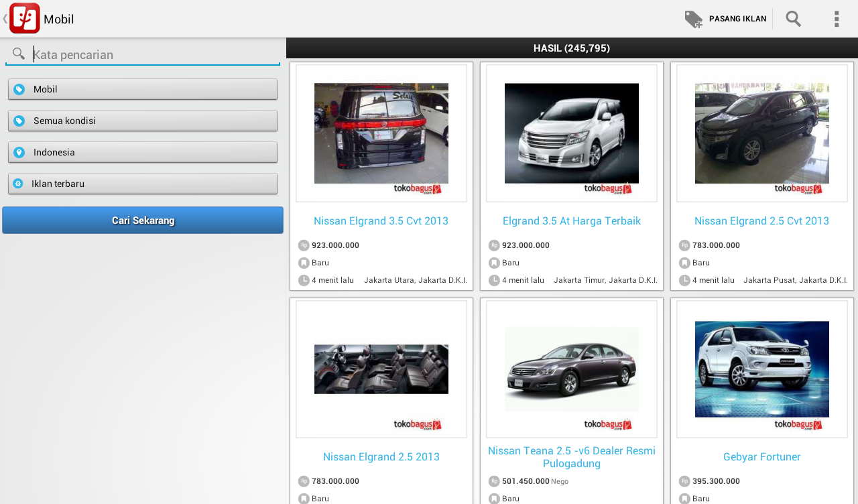Click the gear icon beside Iklan terbaru
This screenshot has height=504, width=858.
coord(17,184)
